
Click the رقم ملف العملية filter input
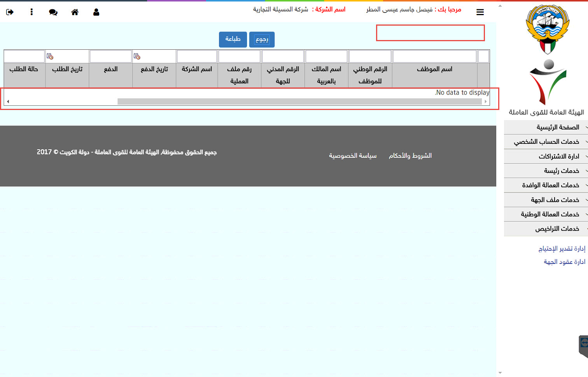(x=239, y=56)
